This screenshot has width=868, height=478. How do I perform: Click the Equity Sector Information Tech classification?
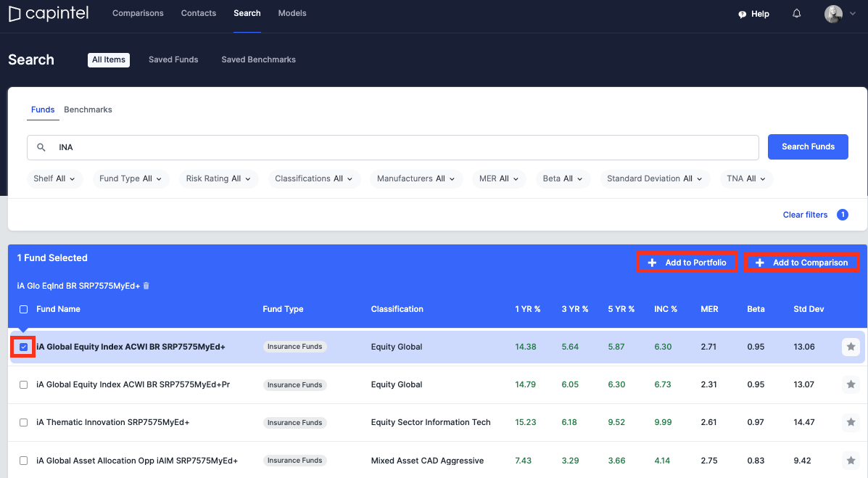[x=431, y=422]
